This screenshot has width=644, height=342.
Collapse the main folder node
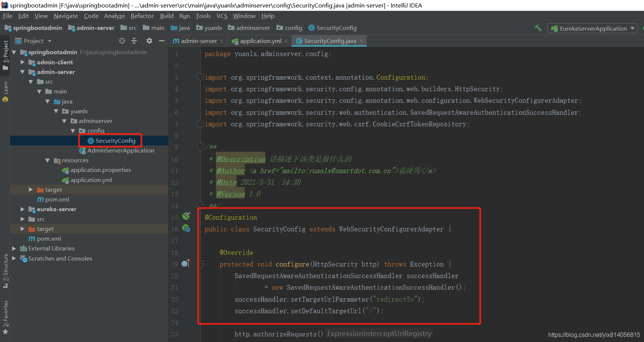[39, 92]
